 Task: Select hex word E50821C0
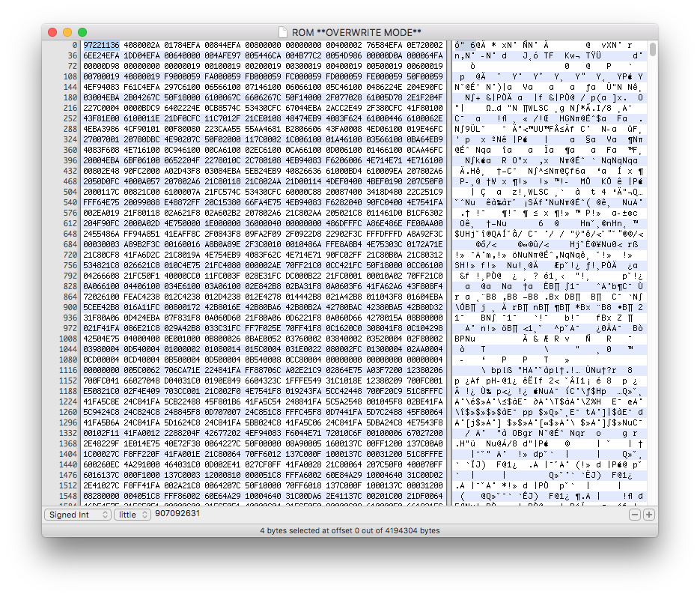click(x=101, y=391)
